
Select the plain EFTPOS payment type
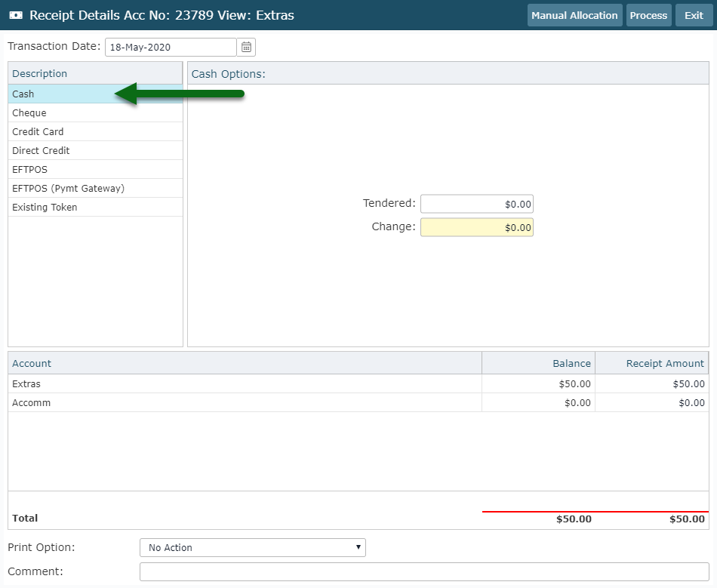coord(95,169)
